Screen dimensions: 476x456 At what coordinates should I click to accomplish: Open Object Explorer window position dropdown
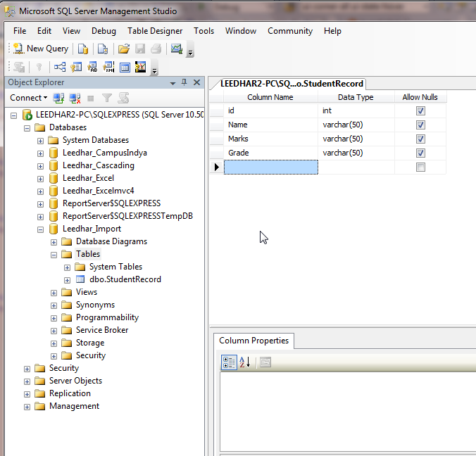pos(173,83)
